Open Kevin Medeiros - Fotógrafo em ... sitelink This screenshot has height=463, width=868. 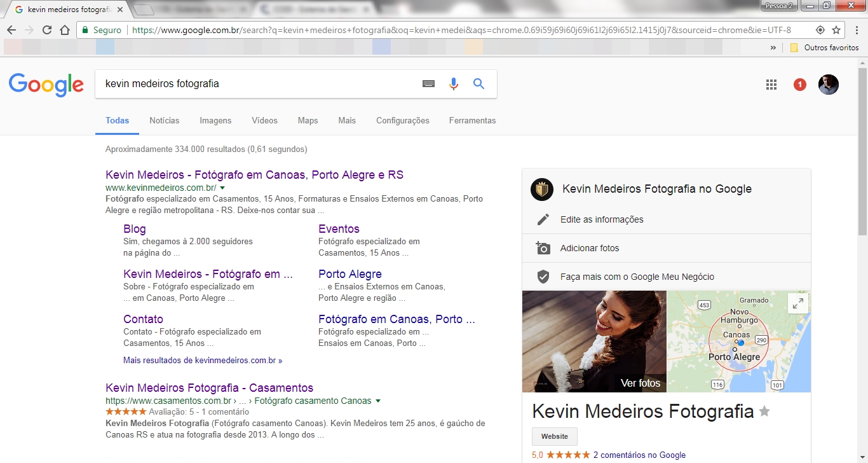point(208,274)
